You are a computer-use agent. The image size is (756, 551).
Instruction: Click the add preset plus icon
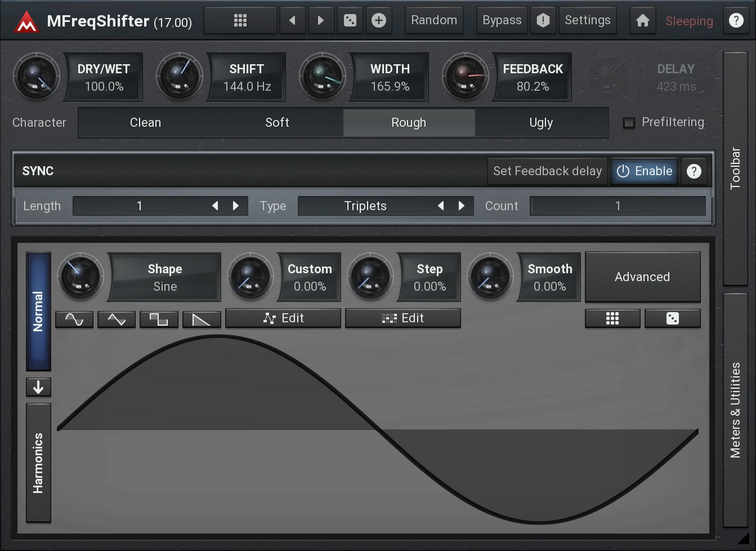379,21
